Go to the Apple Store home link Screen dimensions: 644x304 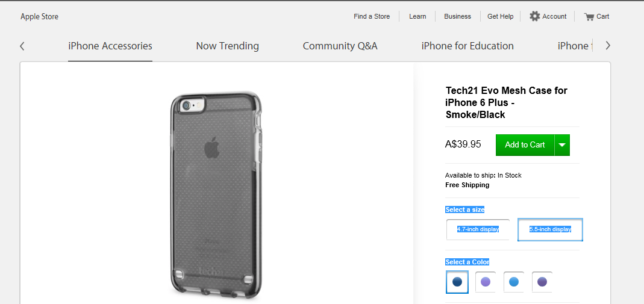point(39,16)
